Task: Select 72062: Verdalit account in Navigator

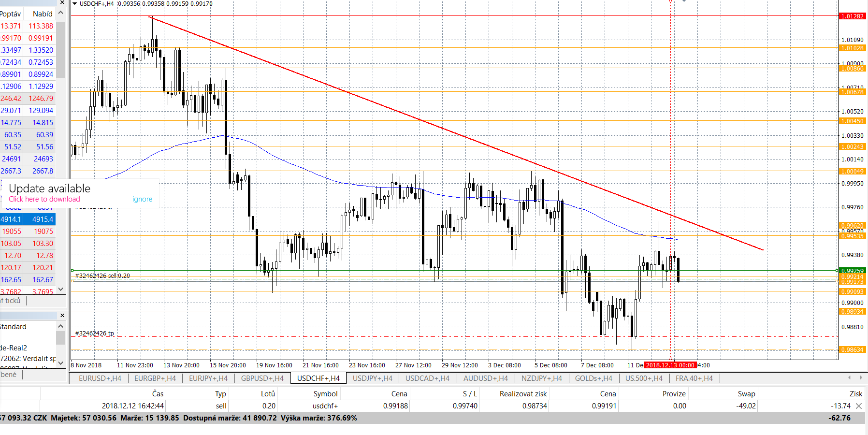Action: pyautogui.click(x=28, y=359)
